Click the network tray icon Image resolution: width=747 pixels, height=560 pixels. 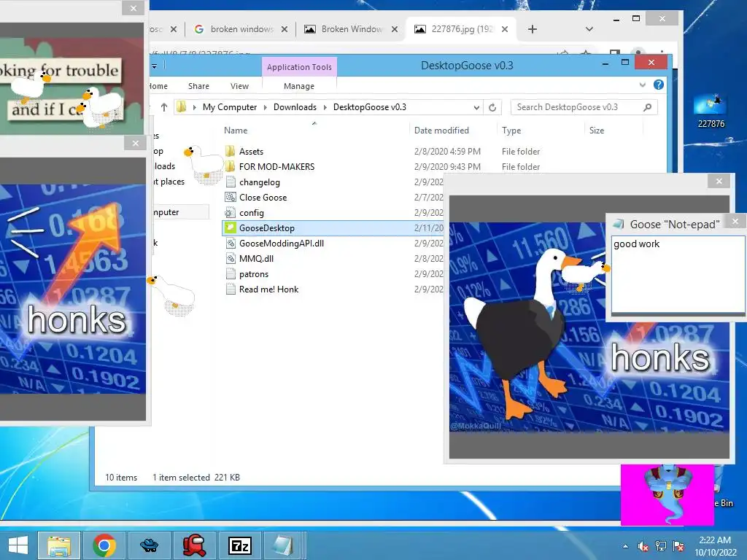661,546
